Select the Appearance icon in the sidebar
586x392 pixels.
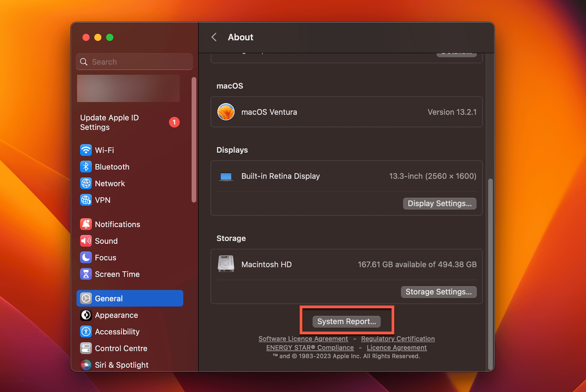click(x=86, y=315)
